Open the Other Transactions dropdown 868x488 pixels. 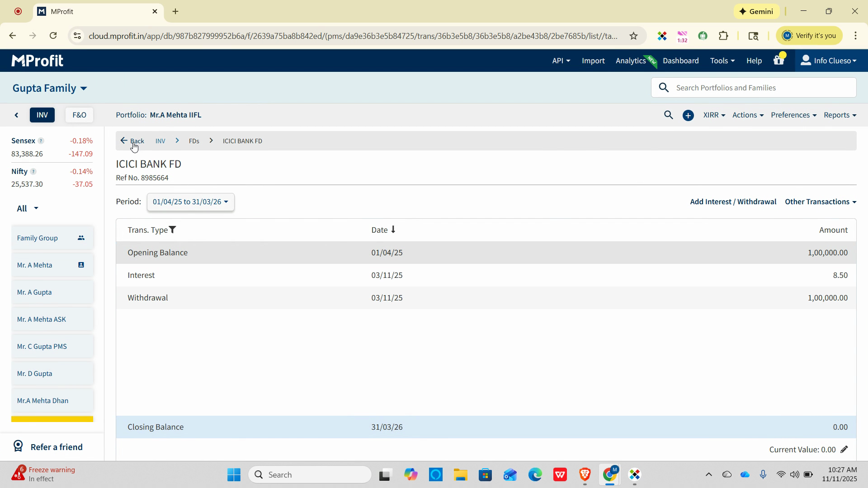[x=820, y=202]
